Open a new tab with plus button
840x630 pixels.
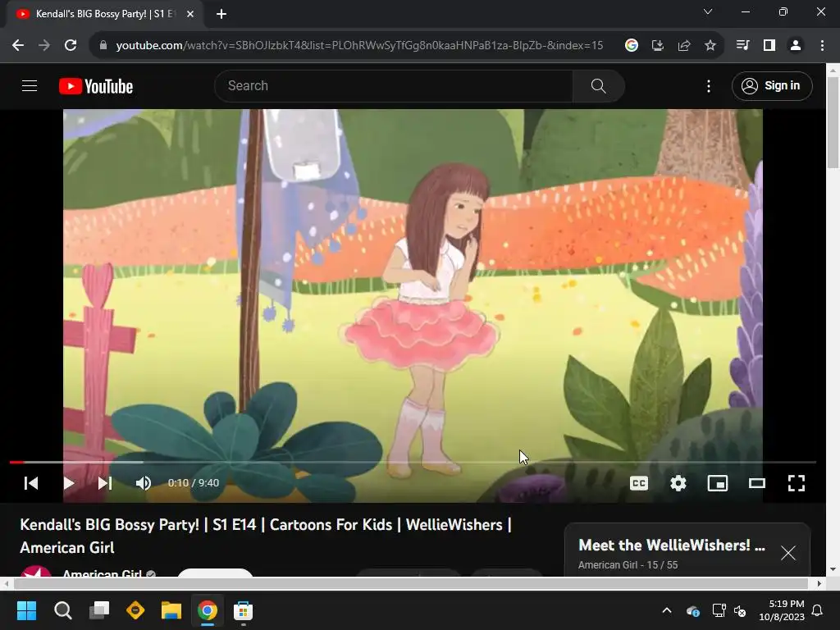221,15
